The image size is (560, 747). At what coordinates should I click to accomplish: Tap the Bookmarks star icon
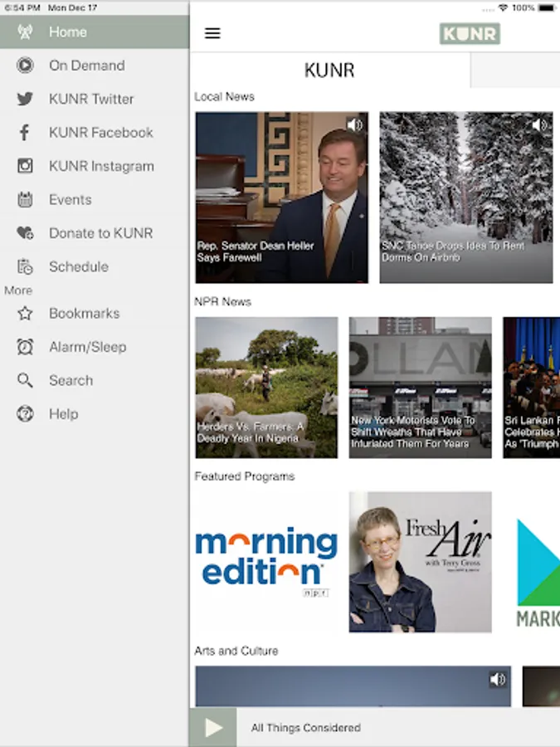pyautogui.click(x=25, y=314)
